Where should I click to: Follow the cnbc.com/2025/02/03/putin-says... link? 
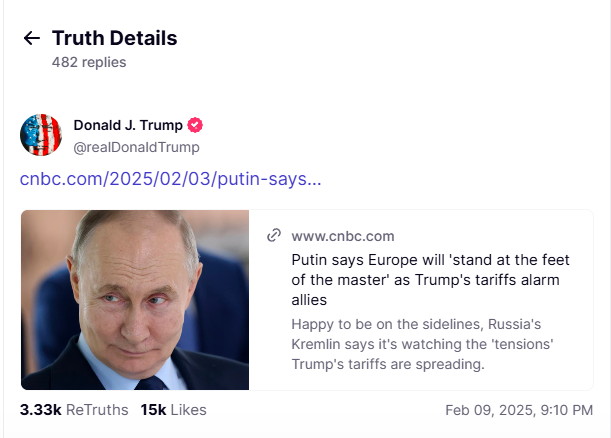pyautogui.click(x=171, y=180)
